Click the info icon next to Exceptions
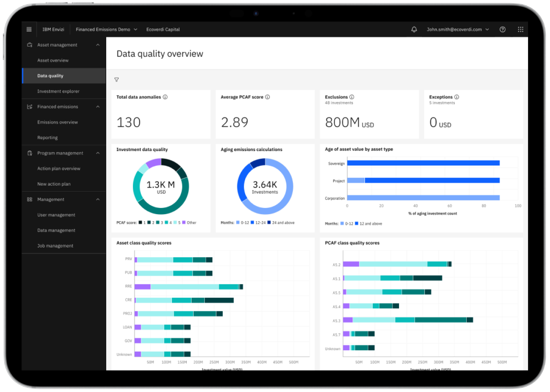Viewport: 550px width, 392px height. (x=456, y=97)
